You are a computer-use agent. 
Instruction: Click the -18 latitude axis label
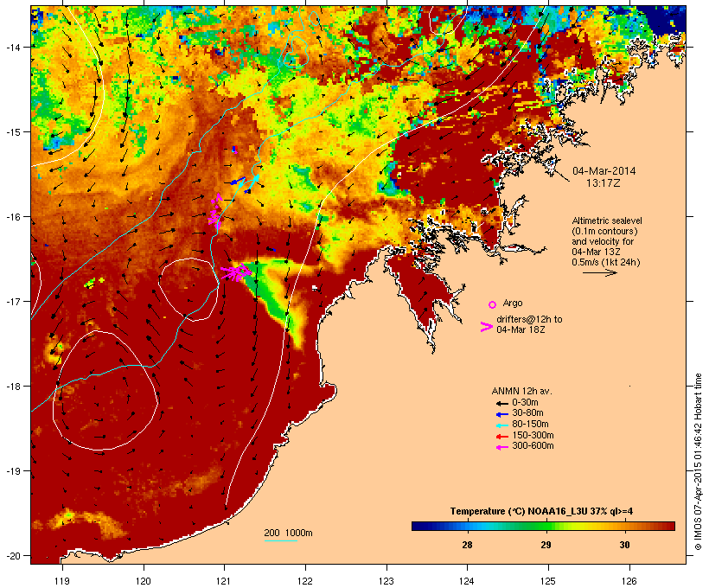[12, 386]
